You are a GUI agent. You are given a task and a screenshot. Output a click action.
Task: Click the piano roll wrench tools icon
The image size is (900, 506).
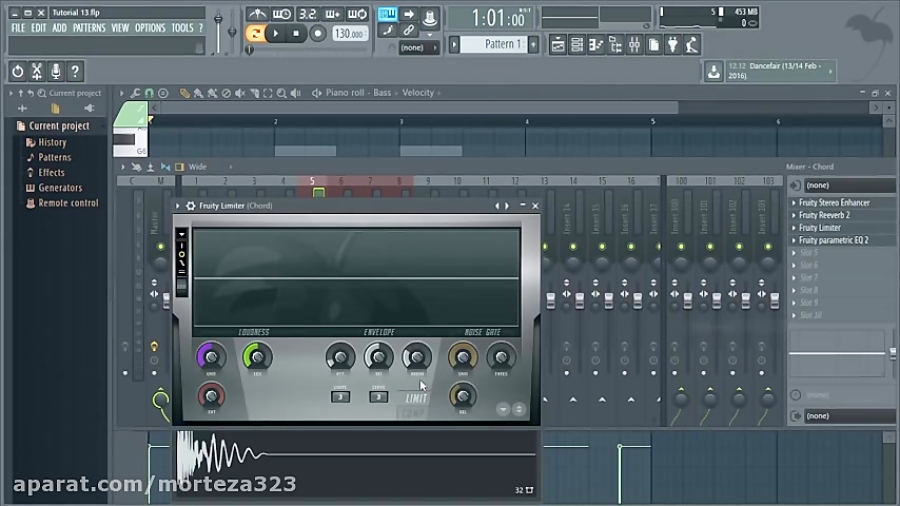coord(135,93)
